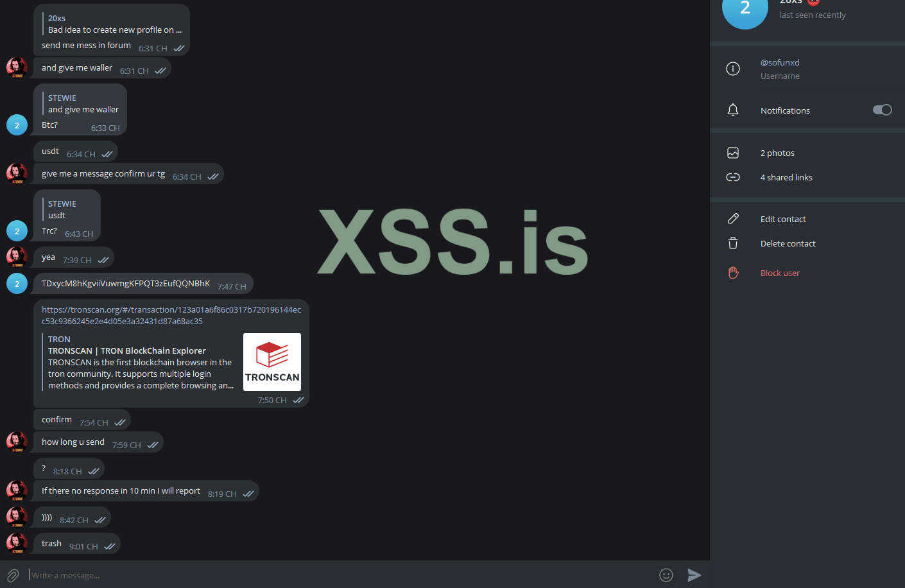This screenshot has width=905, height=588.
Task: Open the shared links chain icon
Action: click(733, 177)
